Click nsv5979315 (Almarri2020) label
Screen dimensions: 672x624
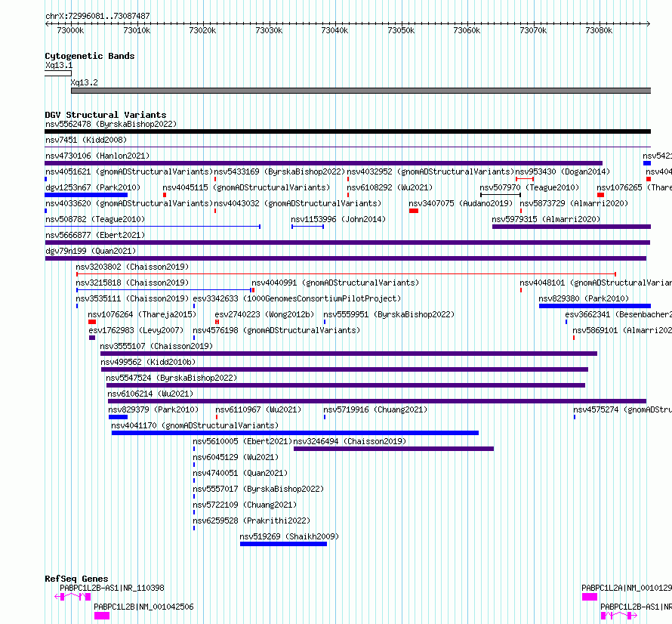(546, 219)
